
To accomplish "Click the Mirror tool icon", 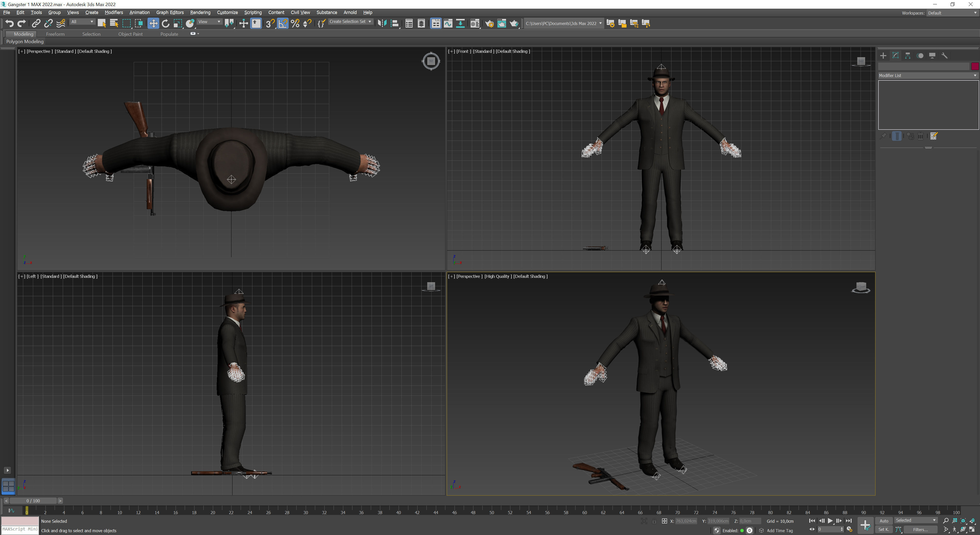I will coord(382,23).
